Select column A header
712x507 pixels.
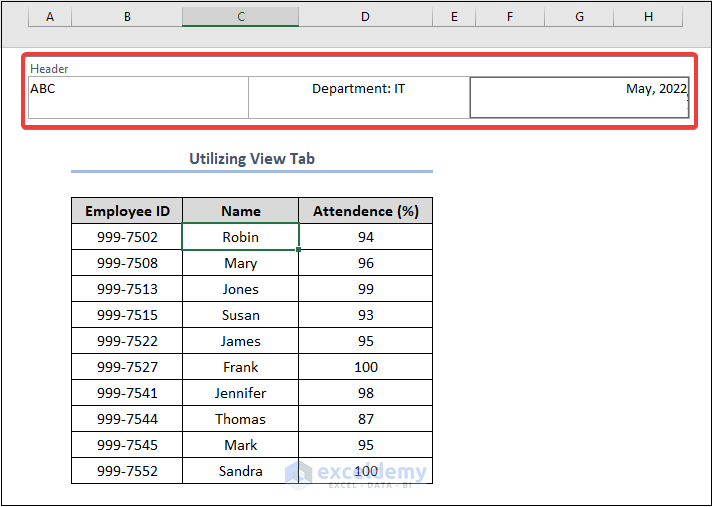[x=50, y=17]
